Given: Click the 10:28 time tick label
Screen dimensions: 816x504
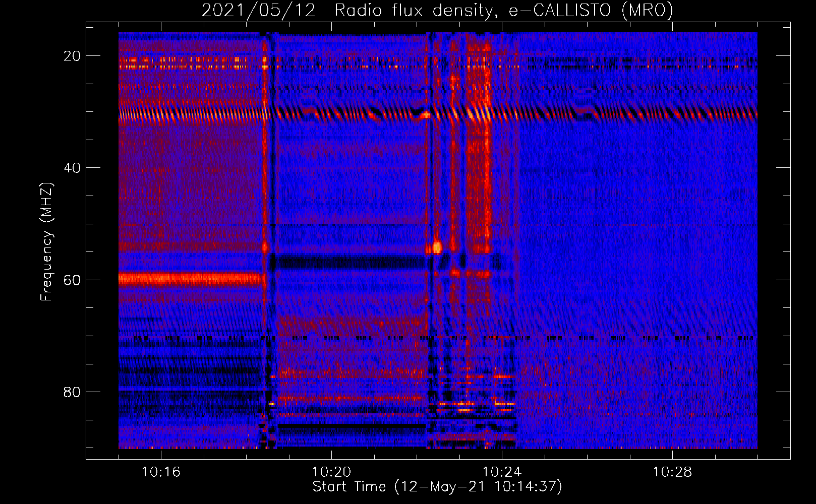Looking at the screenshot, I should pos(672,472).
